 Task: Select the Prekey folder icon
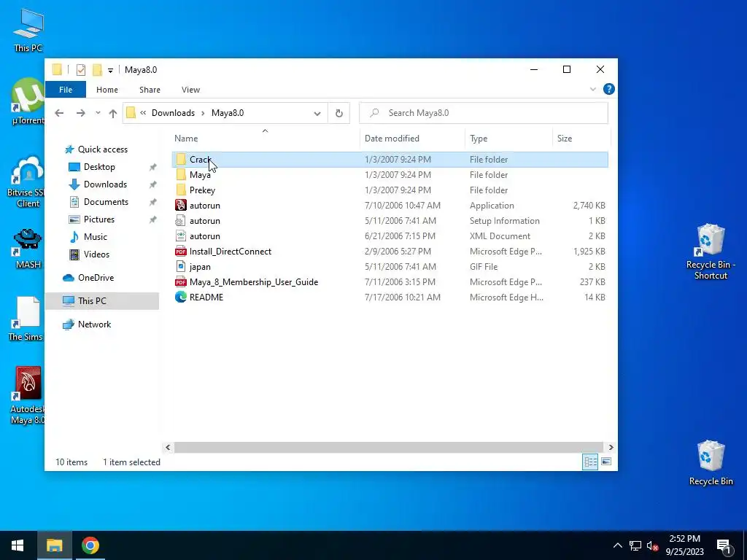(181, 190)
